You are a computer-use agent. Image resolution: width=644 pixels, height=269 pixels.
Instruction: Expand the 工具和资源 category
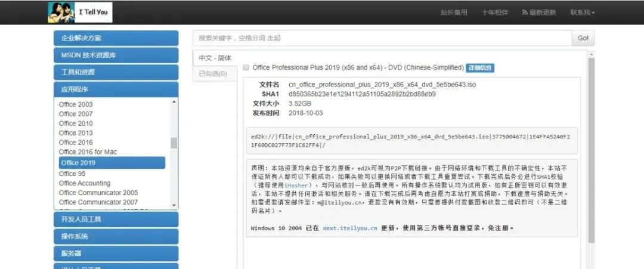point(116,72)
